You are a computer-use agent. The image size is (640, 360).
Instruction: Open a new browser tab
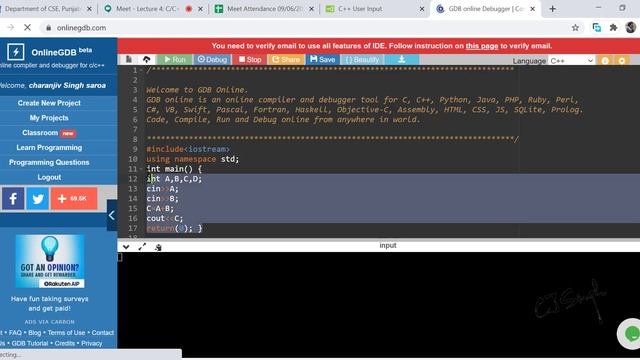coord(552,9)
